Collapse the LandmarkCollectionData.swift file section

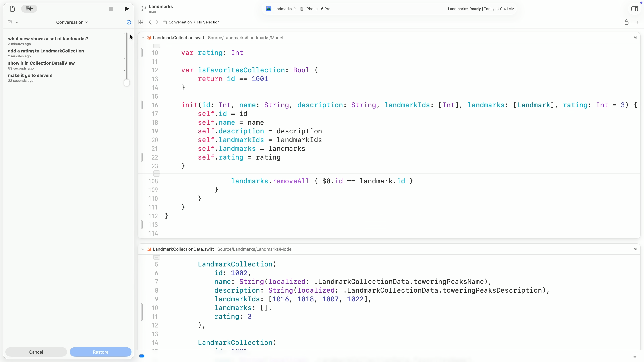[x=143, y=249]
